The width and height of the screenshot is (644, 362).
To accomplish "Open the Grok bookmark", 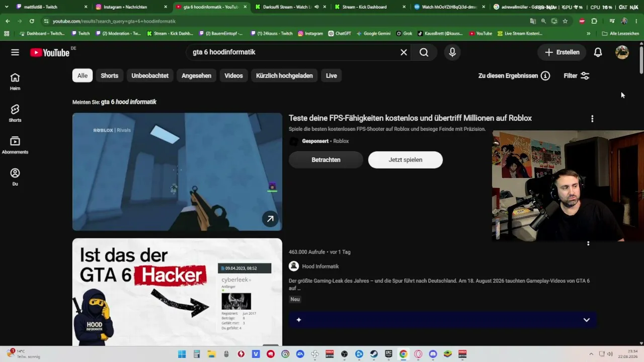I will pyautogui.click(x=404, y=34).
